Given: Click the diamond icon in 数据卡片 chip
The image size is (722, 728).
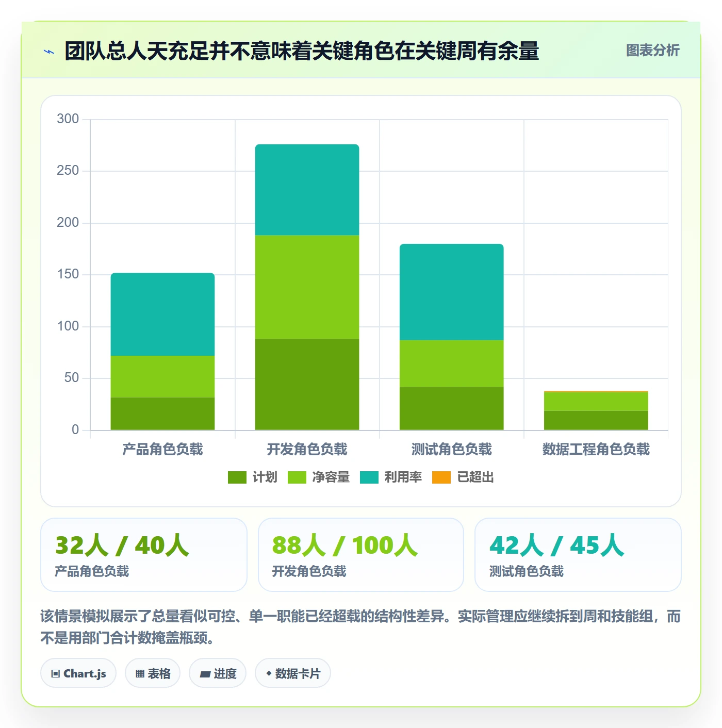Looking at the screenshot, I should tap(269, 673).
